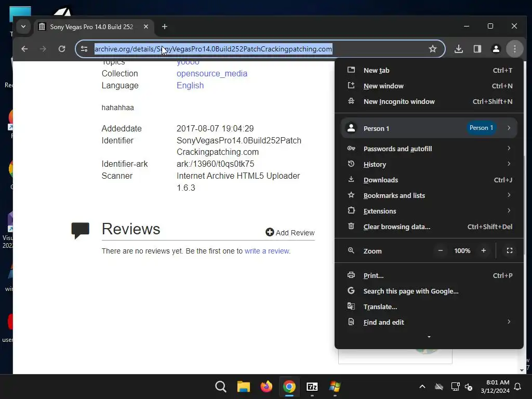Screen dimensions: 532x399
Task: Click the page scrollbar down arrow
Action: 522,370
